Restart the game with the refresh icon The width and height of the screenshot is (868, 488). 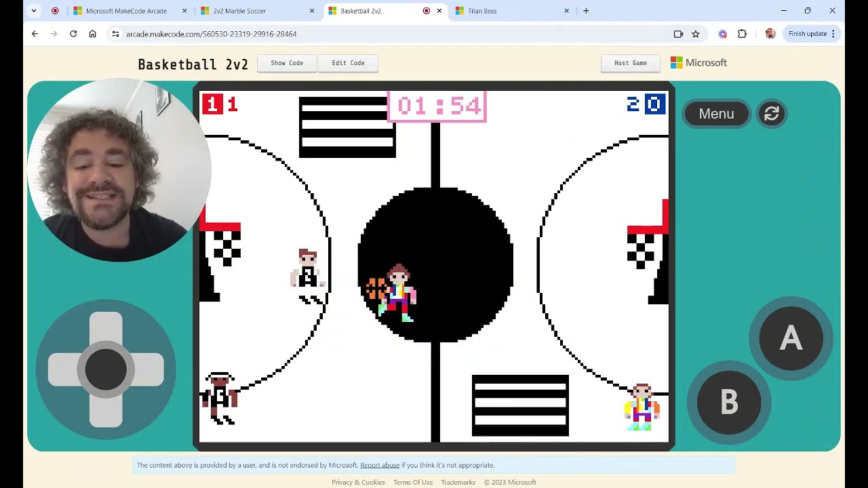tap(772, 114)
